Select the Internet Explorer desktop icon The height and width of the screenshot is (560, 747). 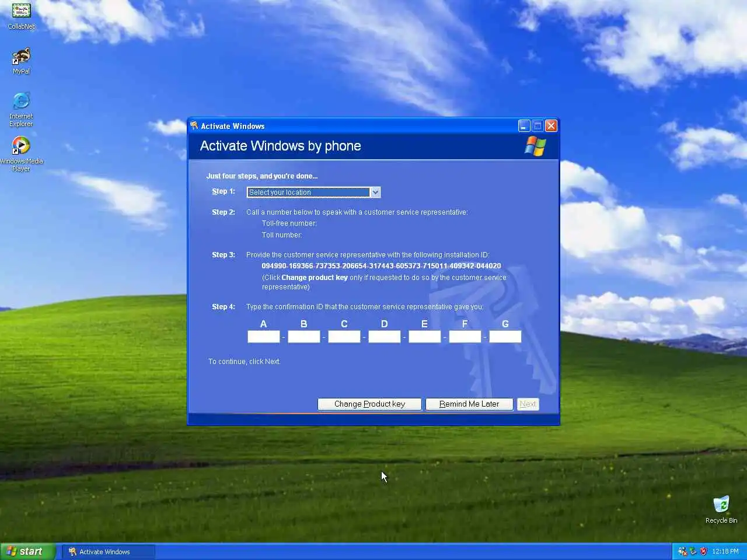pyautogui.click(x=21, y=109)
